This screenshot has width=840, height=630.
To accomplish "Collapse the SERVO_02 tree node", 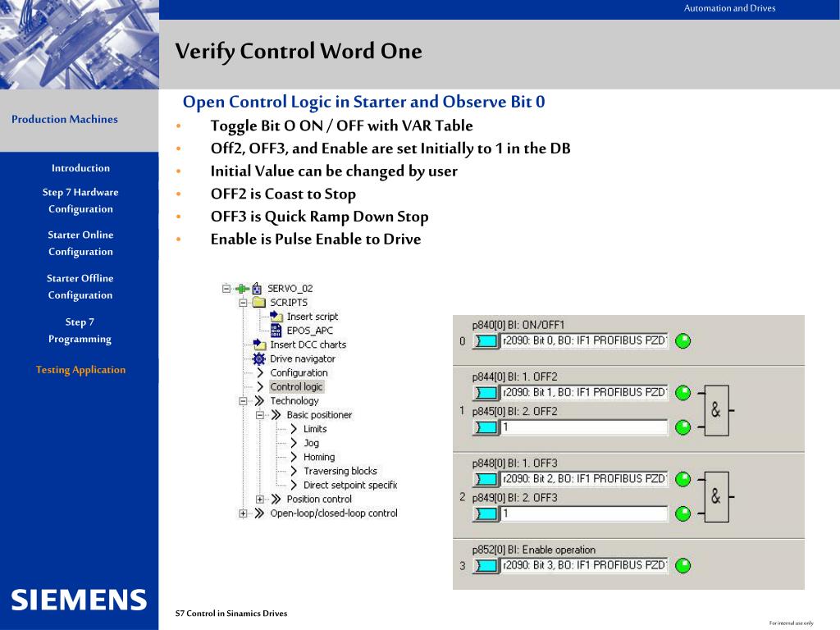I will pyautogui.click(x=226, y=288).
